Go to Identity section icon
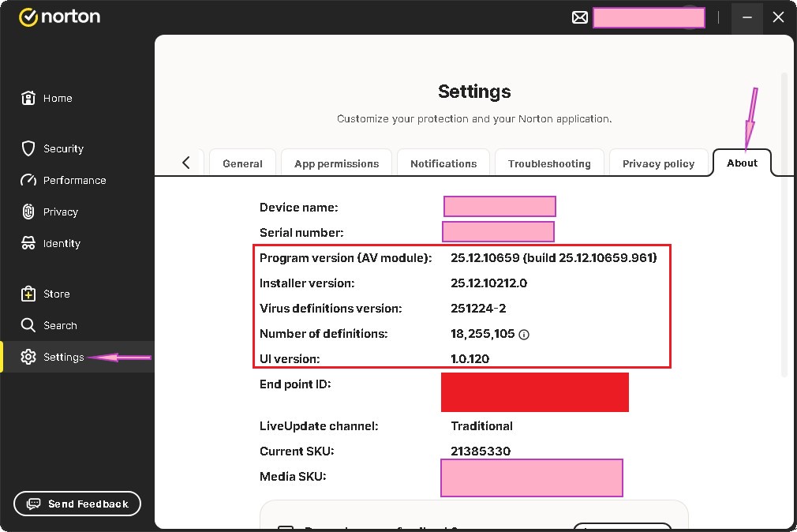This screenshot has width=797, height=532. click(28, 243)
